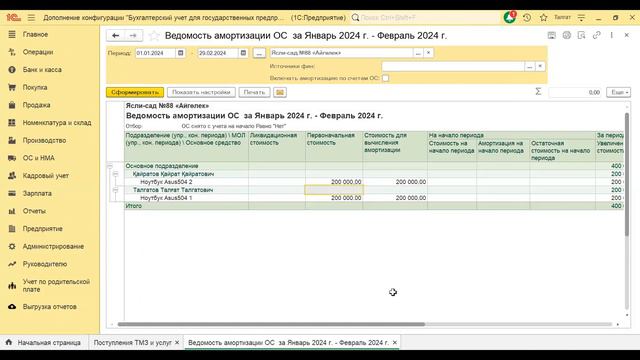Click Учет по родительской плате icon

12,286
